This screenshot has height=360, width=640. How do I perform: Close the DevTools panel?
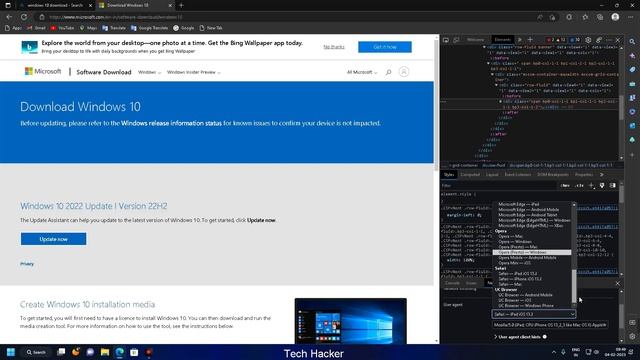[618, 40]
